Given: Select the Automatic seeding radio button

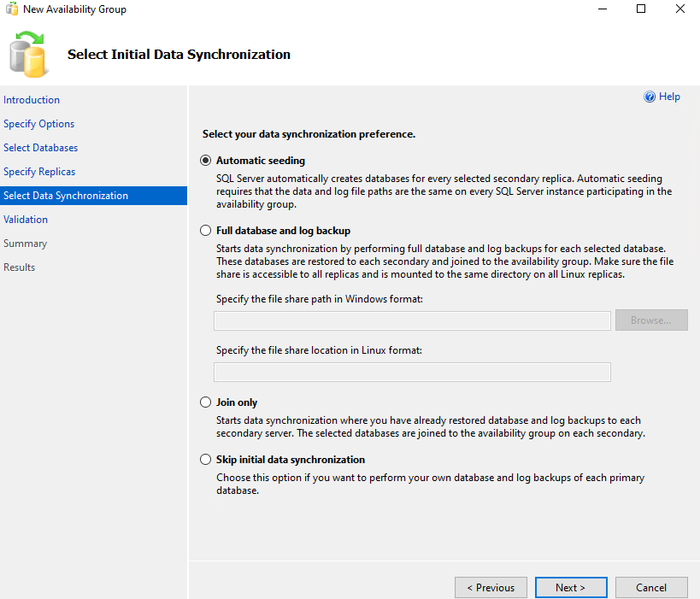Looking at the screenshot, I should tap(205, 161).
